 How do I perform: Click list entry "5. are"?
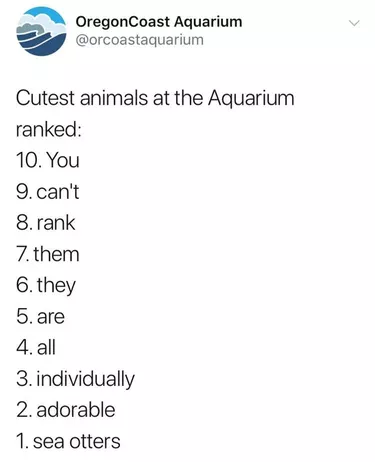[40, 316]
